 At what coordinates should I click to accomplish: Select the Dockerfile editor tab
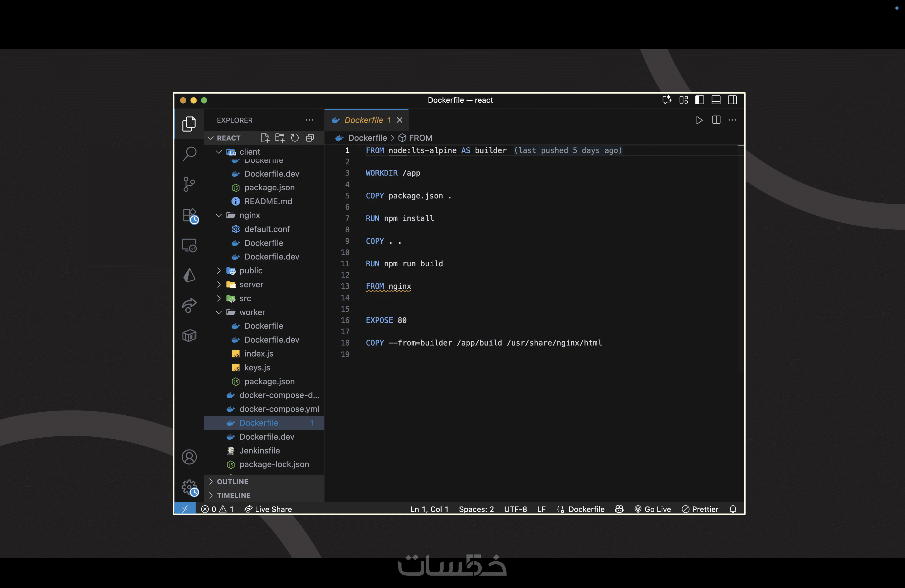(x=364, y=120)
